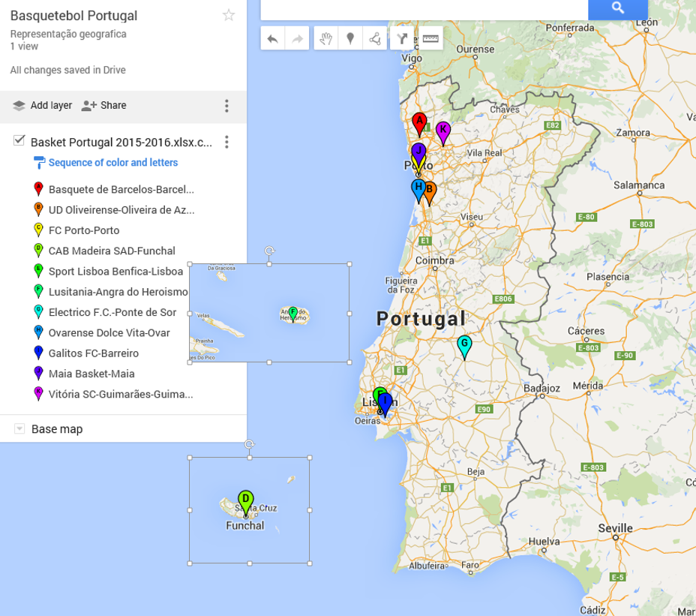Click the cyan pin icon beside Electrico F.C.
This screenshot has height=616, width=696.
38,311
